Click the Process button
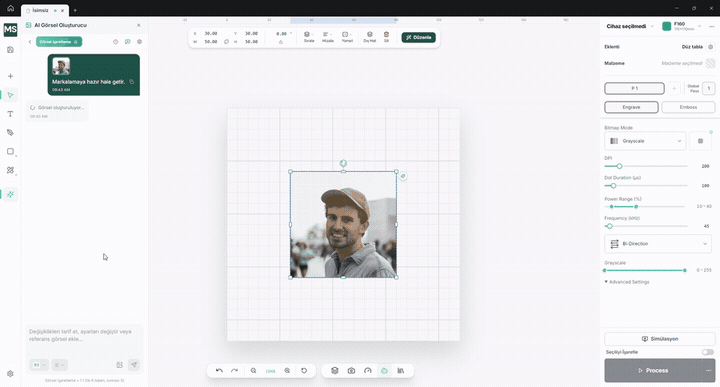Screen dimensions: 720x387 [x=654, y=370]
